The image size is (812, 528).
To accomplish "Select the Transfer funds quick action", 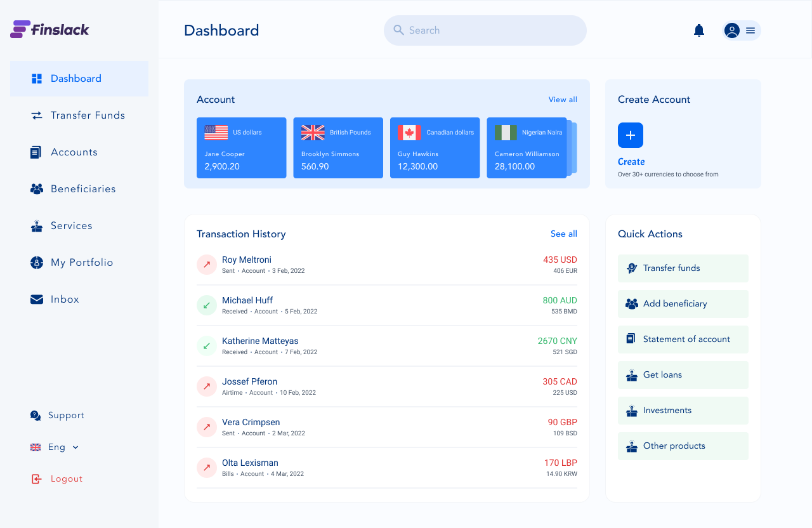I will 683,268.
